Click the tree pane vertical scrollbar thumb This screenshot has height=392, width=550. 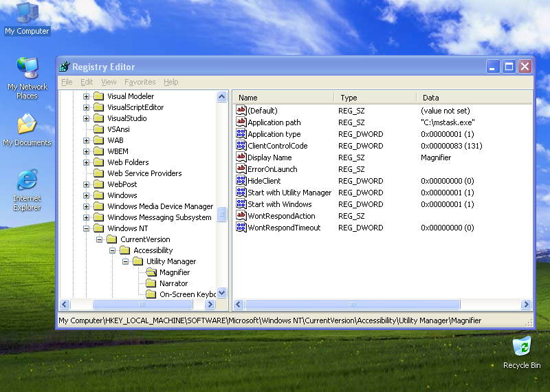coord(221,214)
